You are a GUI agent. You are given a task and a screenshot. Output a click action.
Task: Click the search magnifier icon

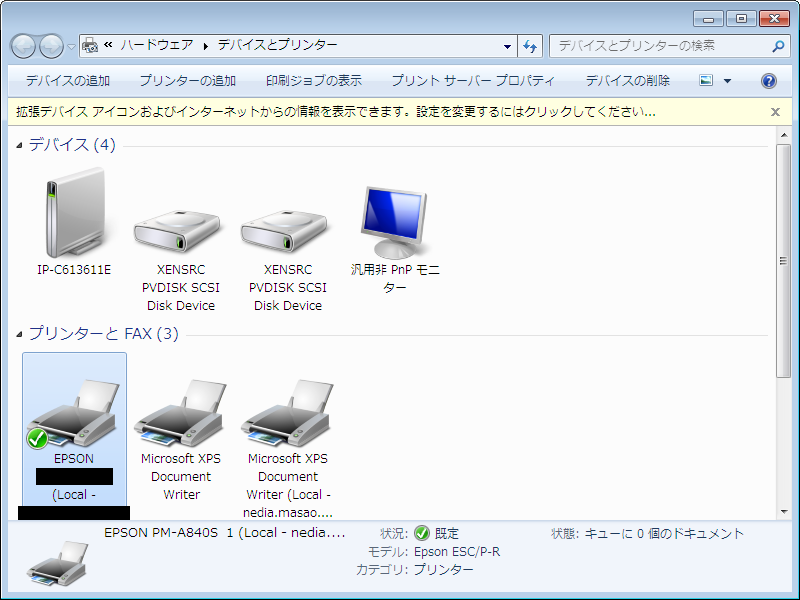click(778, 46)
